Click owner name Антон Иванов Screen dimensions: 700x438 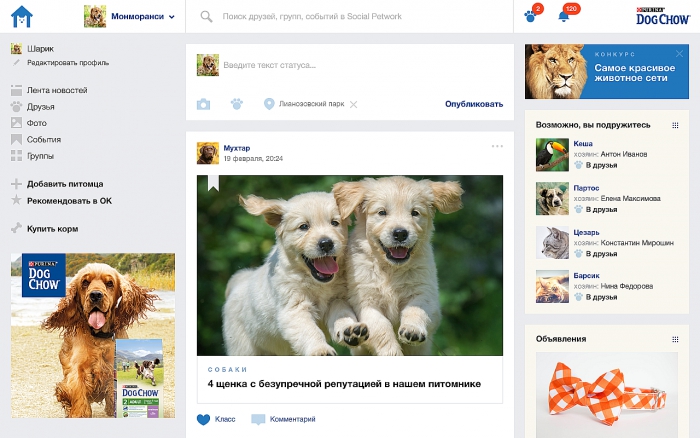[x=624, y=154]
